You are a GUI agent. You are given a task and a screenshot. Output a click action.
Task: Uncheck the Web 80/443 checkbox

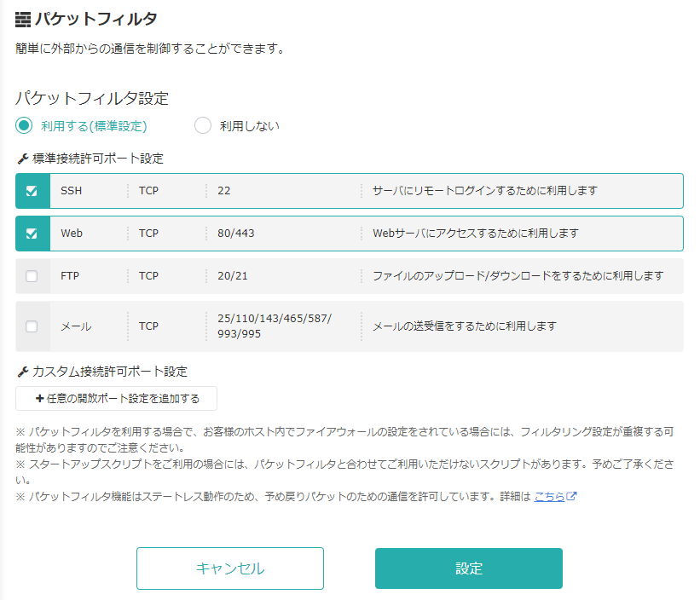point(32,234)
